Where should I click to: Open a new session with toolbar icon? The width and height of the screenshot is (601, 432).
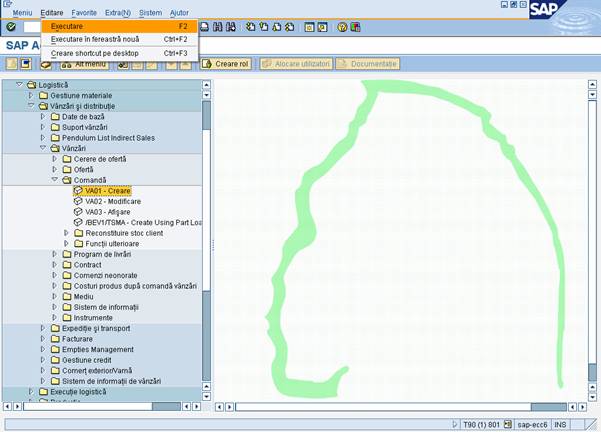(309, 27)
